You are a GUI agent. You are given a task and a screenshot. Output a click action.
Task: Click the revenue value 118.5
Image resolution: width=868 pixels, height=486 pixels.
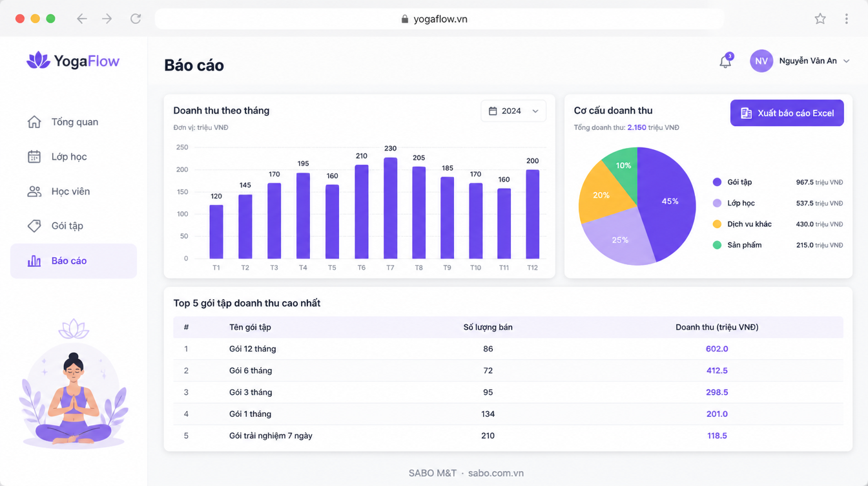pos(717,436)
